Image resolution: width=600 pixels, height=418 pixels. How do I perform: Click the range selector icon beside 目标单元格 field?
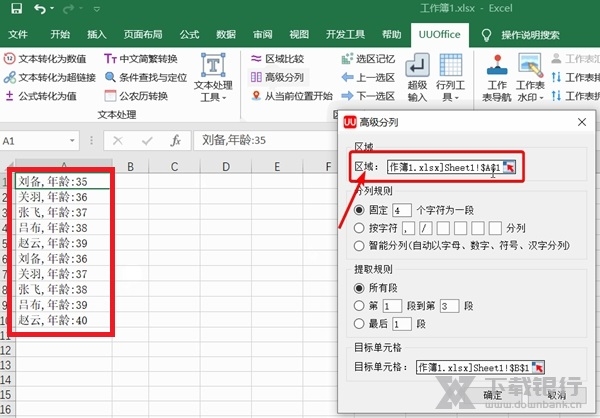[538, 367]
